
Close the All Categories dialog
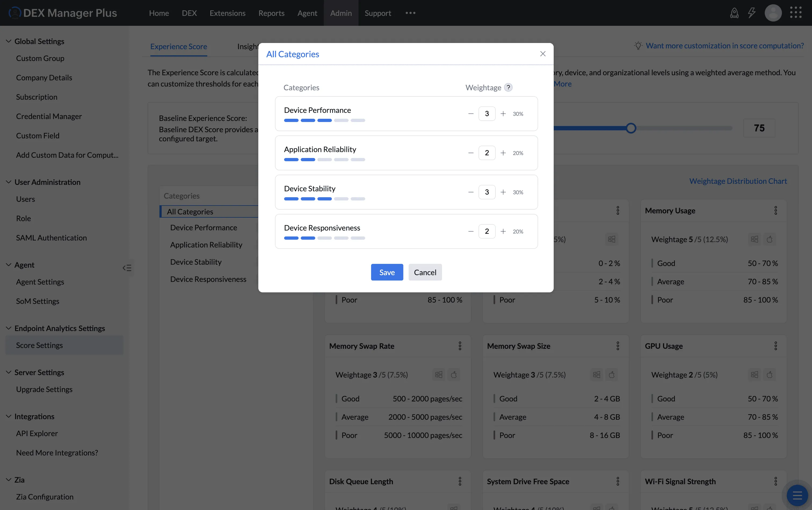click(543, 54)
